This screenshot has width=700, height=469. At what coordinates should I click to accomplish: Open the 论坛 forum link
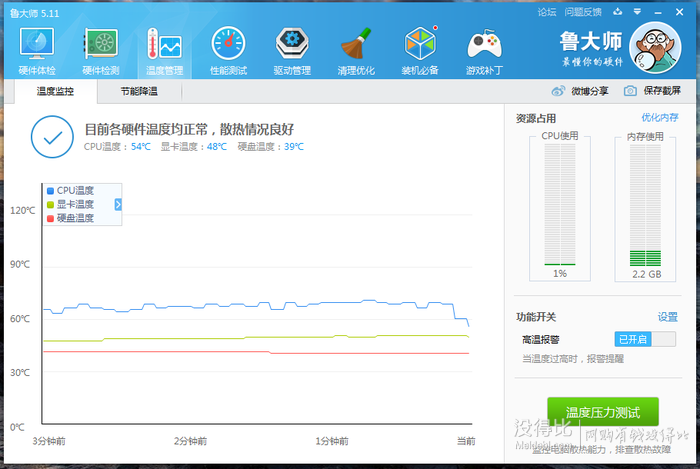point(547,12)
